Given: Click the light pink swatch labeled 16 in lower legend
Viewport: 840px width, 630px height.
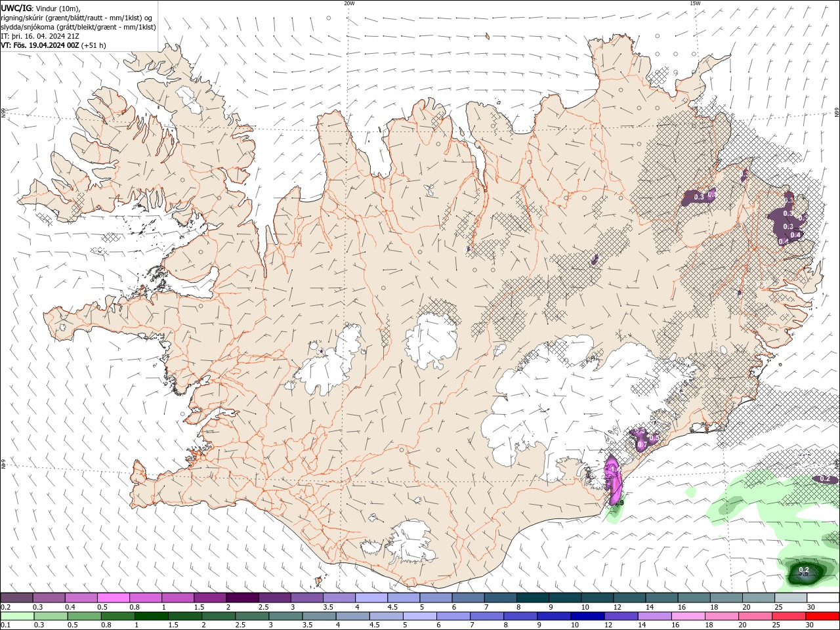Looking at the screenshot, I should pos(688,616).
